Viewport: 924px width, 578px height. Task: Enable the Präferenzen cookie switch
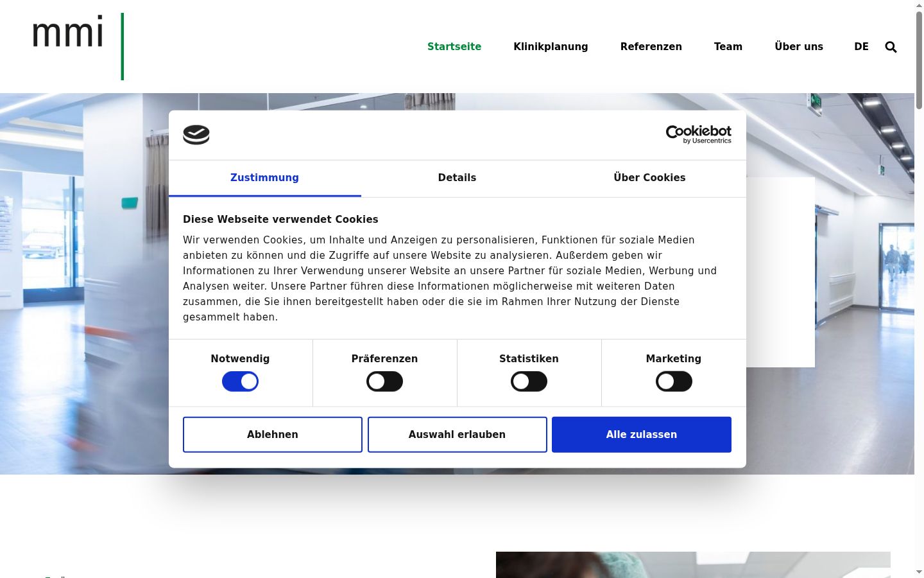point(384,381)
